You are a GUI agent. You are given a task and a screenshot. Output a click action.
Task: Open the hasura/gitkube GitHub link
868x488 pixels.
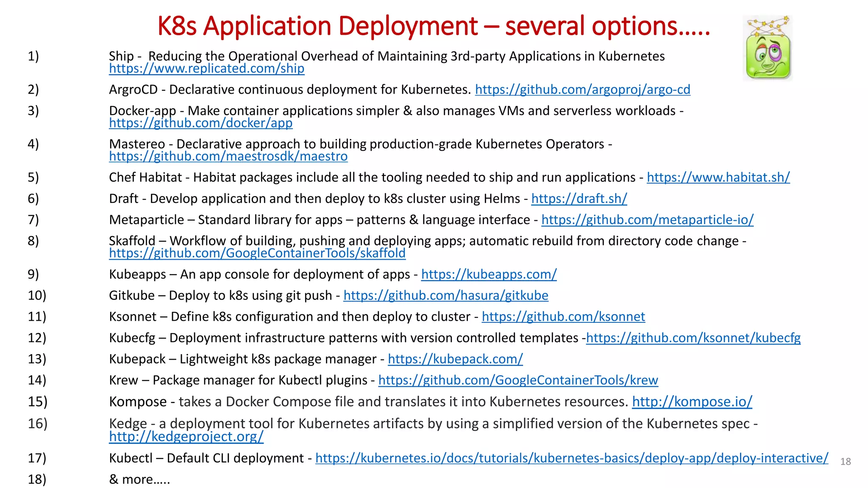[446, 296]
